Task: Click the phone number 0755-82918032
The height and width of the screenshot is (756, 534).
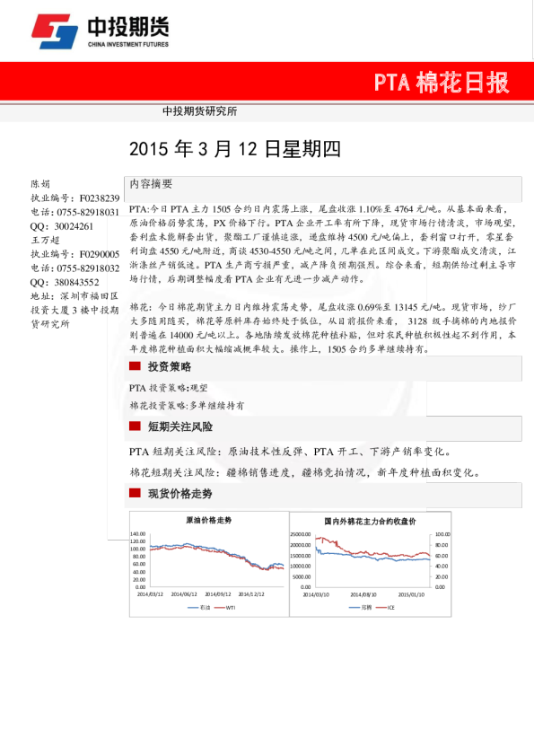Action: coord(88,268)
